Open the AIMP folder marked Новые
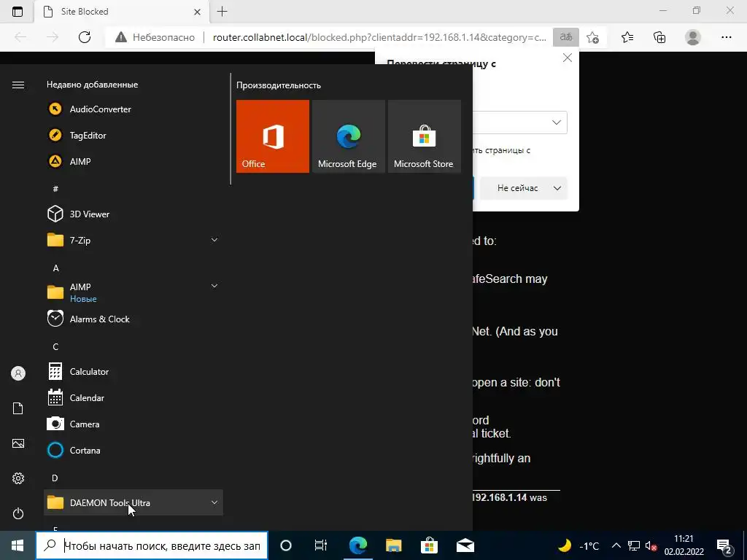 (x=133, y=292)
